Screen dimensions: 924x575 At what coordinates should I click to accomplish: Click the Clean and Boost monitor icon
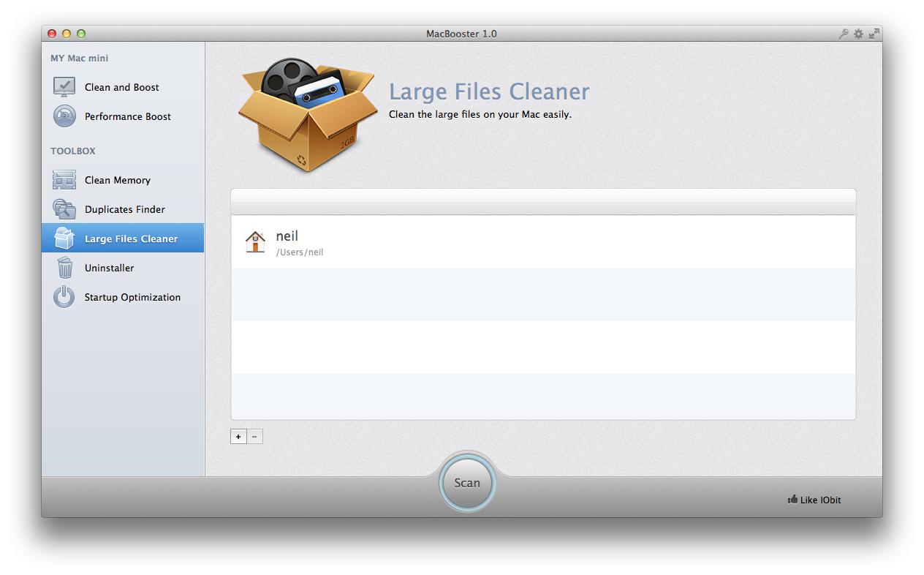[x=64, y=87]
